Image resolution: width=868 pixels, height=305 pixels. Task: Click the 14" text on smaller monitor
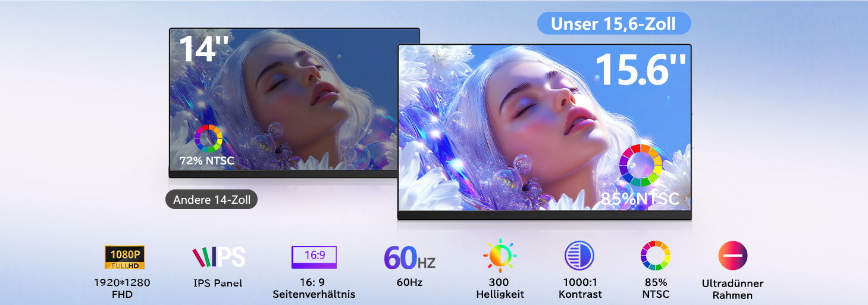(204, 48)
